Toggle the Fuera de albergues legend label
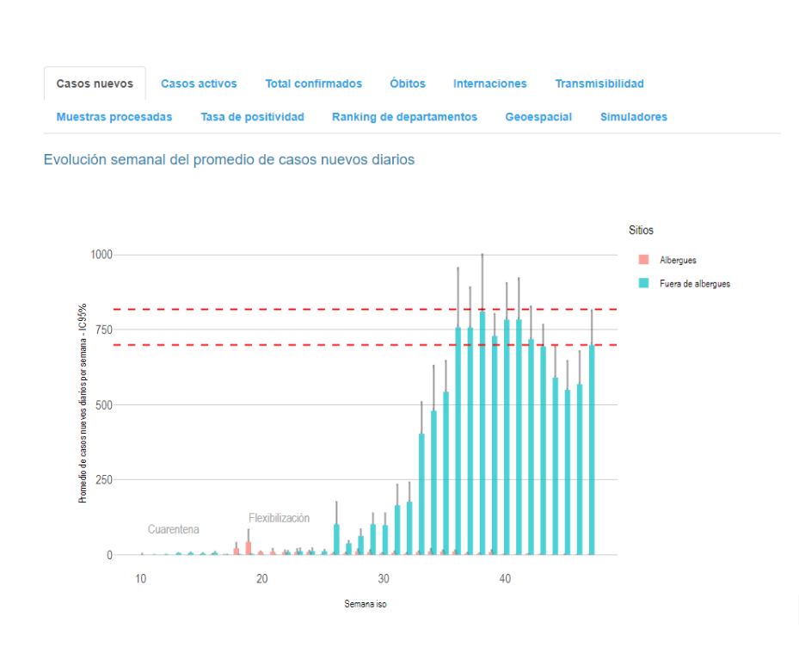Viewport: 799px width, 672px height. pos(695,283)
